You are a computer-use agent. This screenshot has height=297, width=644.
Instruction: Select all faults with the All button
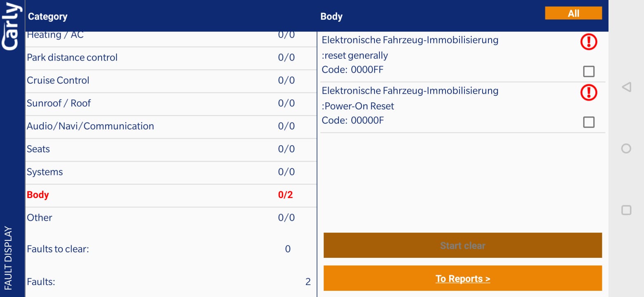click(x=573, y=13)
